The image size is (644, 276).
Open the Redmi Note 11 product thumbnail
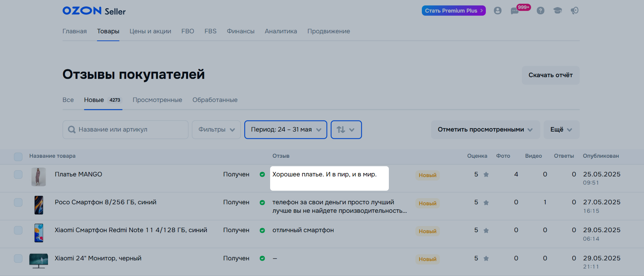[x=39, y=233]
